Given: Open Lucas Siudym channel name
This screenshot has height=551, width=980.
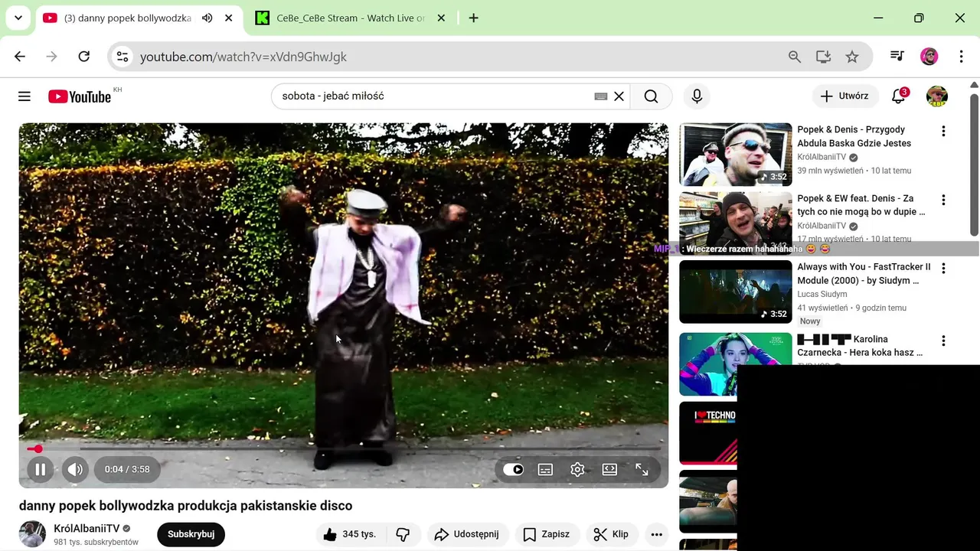Looking at the screenshot, I should 822,294.
